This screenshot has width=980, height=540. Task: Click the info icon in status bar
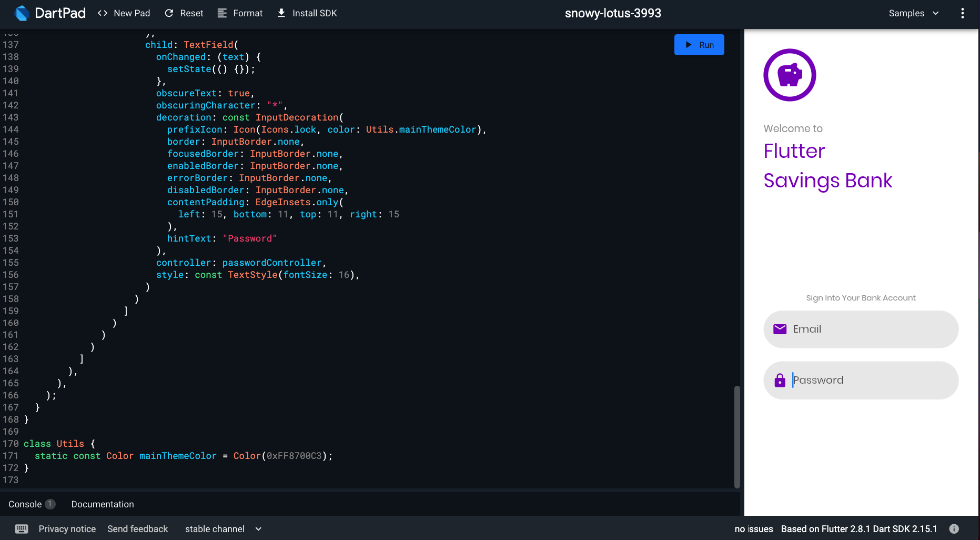(954, 529)
